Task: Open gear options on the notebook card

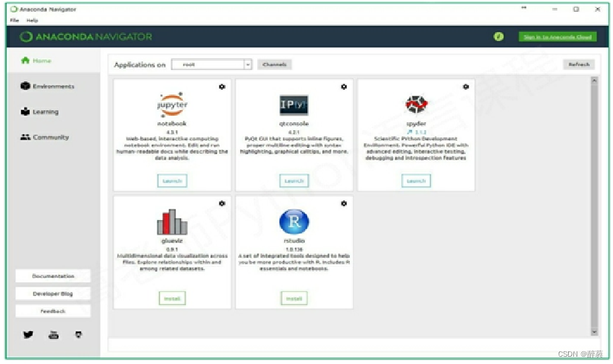Action: (x=222, y=87)
